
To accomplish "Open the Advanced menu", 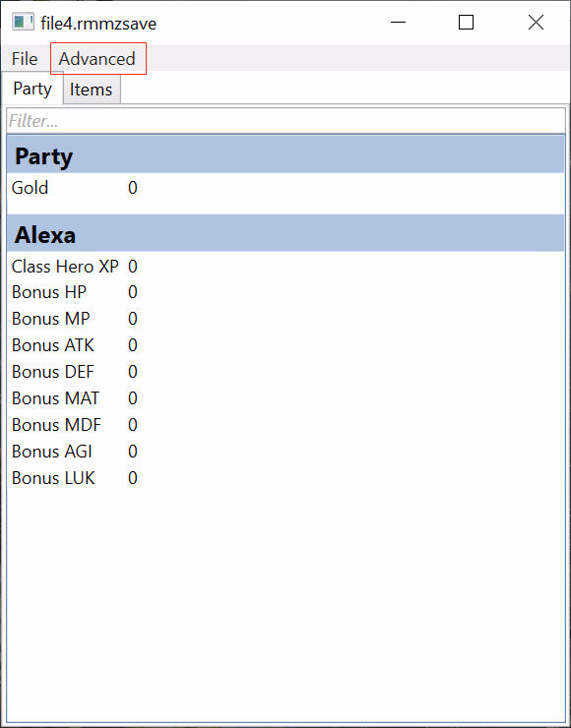I will 97,59.
